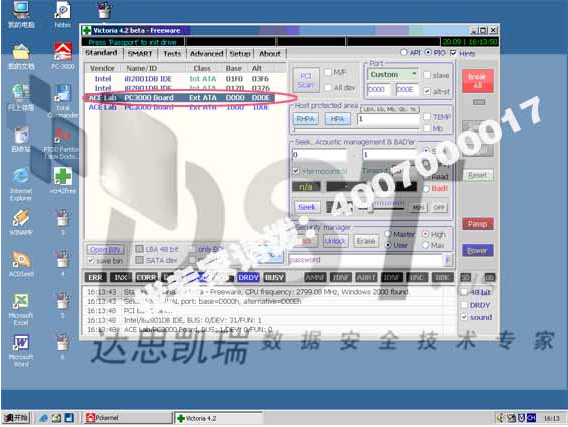
Task: Switch to the Standard tab
Action: tap(101, 53)
